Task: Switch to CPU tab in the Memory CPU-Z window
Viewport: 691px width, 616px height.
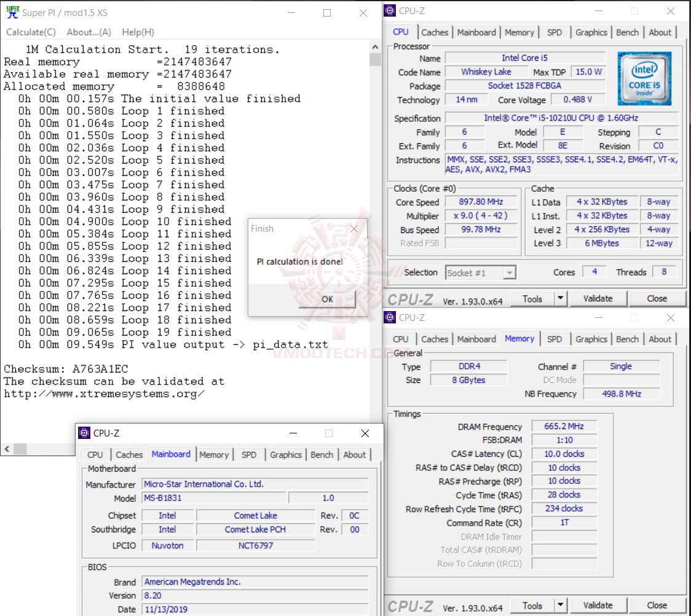Action: (x=401, y=339)
